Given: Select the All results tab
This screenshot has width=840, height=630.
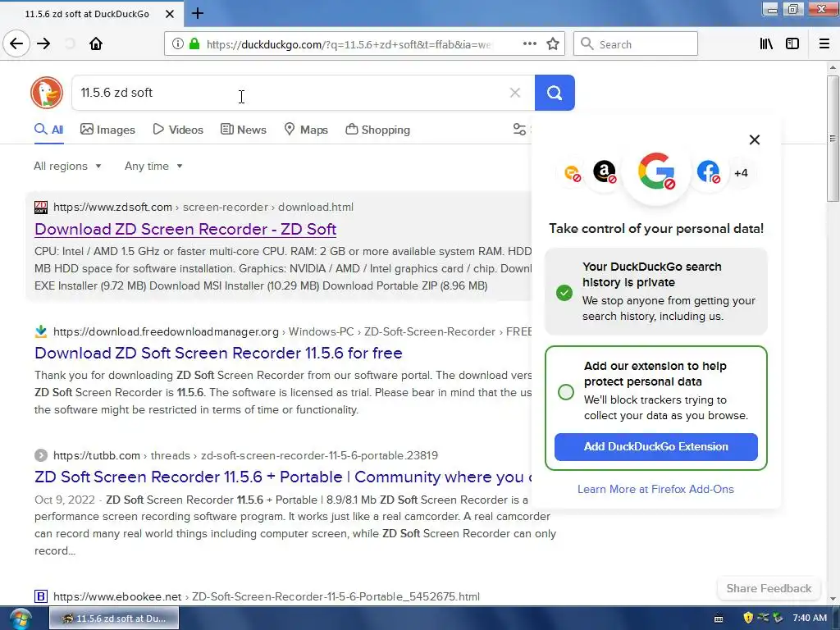Looking at the screenshot, I should [x=48, y=130].
